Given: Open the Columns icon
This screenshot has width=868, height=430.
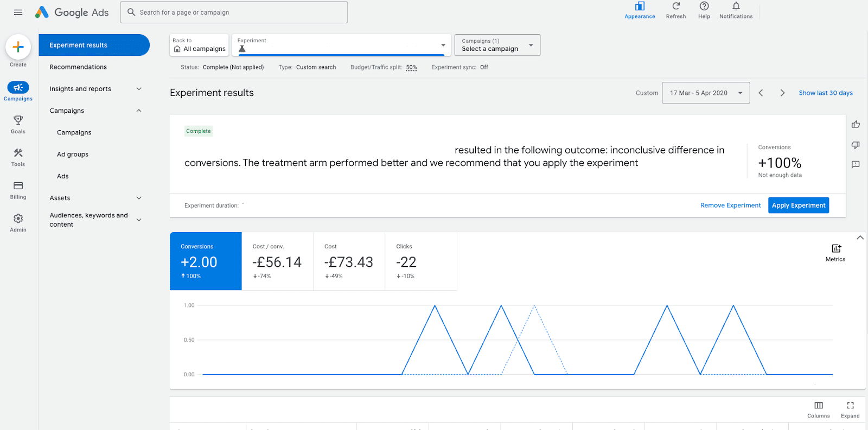Looking at the screenshot, I should [819, 405].
